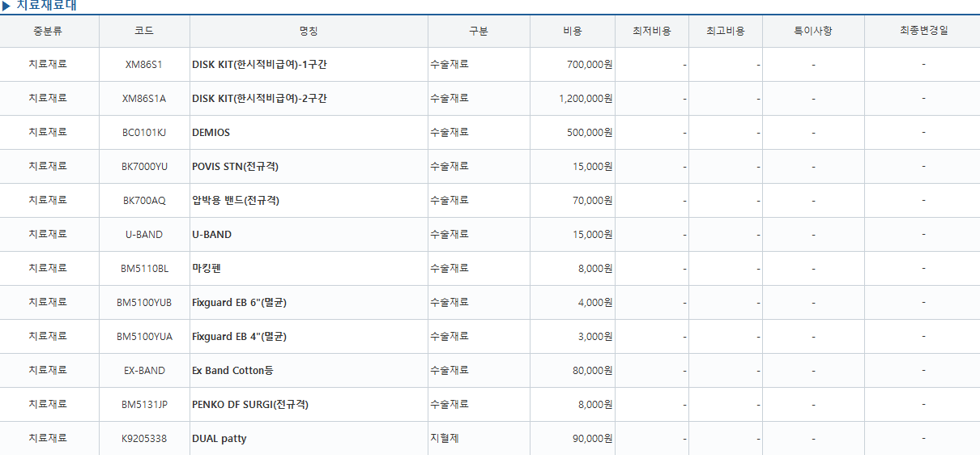The width and height of the screenshot is (980, 455).
Task: Select code BM5131JP
Action: coord(144,405)
